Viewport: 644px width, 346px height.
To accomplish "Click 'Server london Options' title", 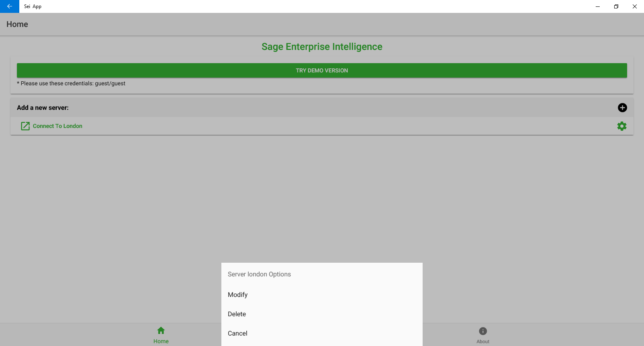I will [259, 274].
